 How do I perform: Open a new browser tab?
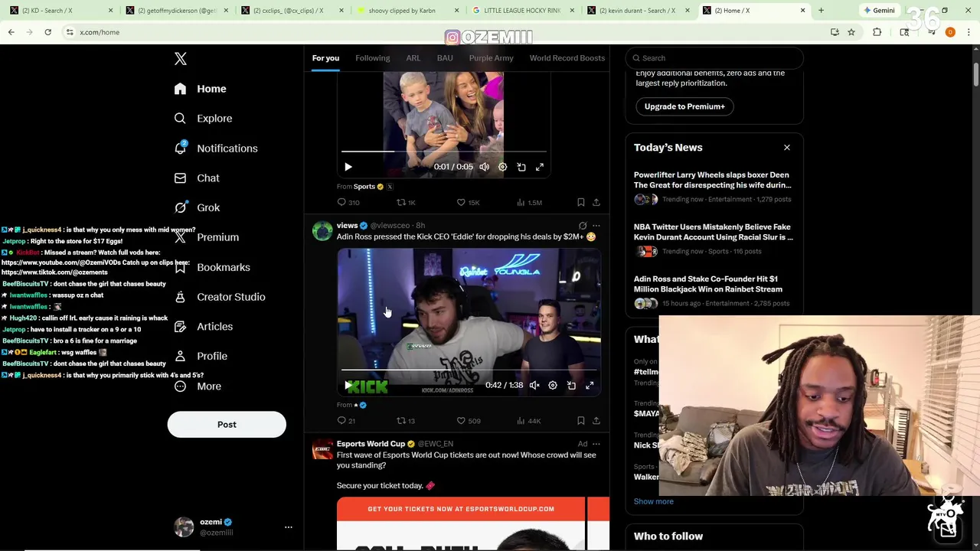click(821, 11)
